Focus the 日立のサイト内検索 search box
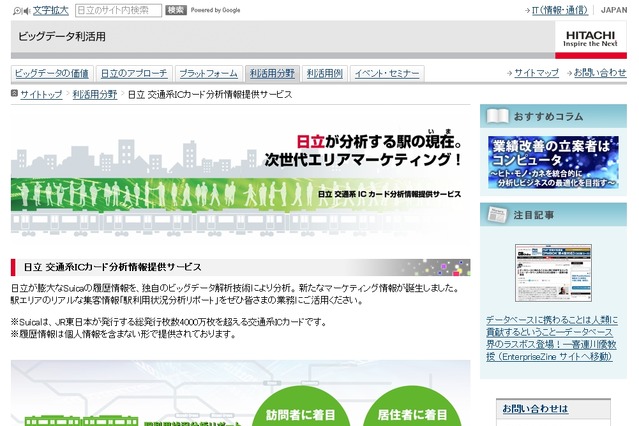The image size is (639, 426). [118, 11]
